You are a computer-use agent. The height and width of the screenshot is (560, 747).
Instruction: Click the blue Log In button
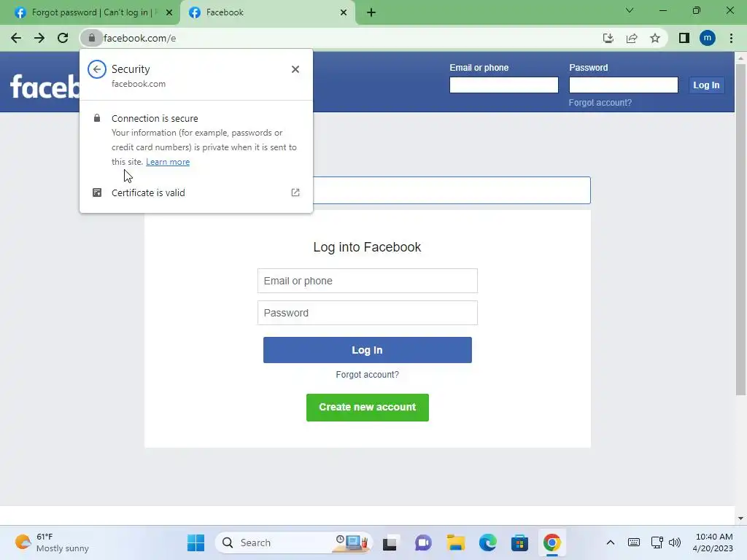[x=368, y=350]
